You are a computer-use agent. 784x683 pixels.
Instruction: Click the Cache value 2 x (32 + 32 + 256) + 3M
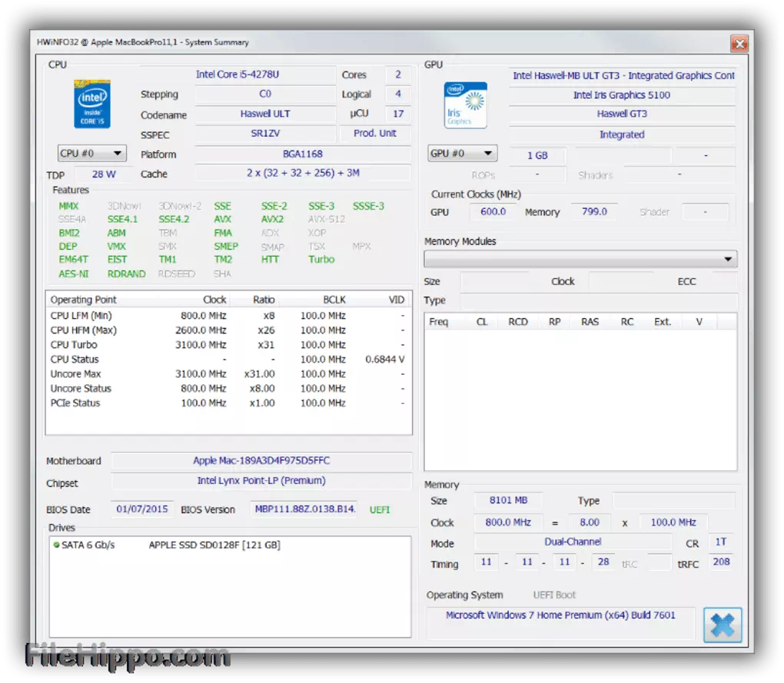[x=303, y=173]
